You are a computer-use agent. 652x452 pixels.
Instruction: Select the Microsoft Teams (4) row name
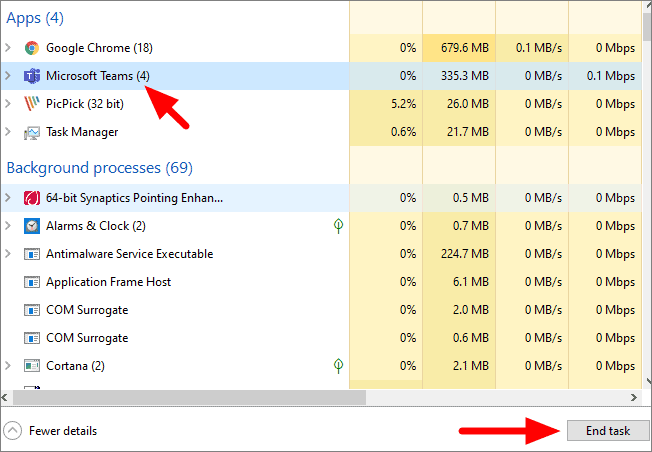[x=98, y=76]
